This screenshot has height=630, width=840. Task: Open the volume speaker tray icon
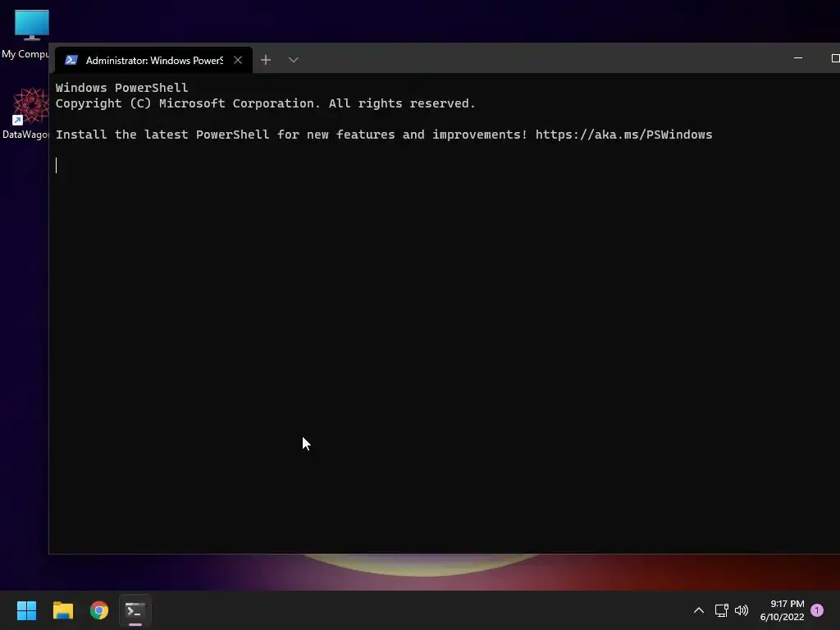pyautogui.click(x=742, y=610)
